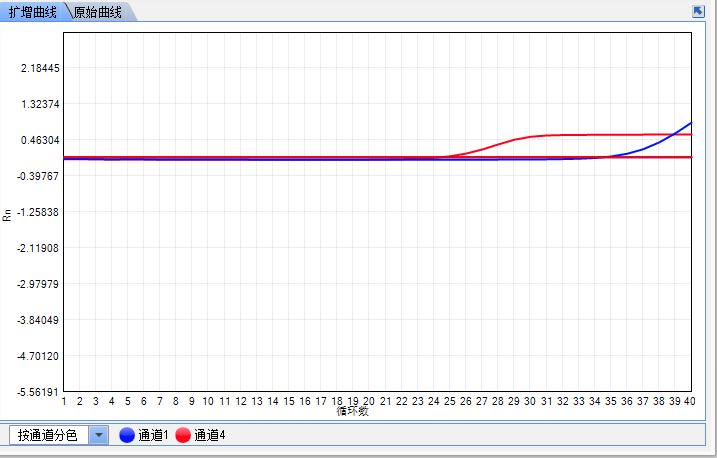Click the y-axis value 2.18445
Image resolution: width=717 pixels, height=458 pixels.
point(40,68)
